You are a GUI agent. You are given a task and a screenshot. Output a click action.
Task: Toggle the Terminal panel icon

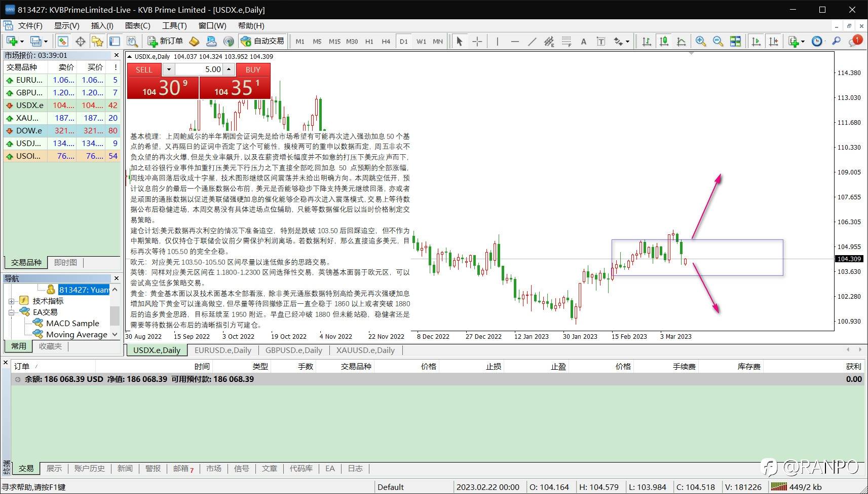(x=115, y=41)
